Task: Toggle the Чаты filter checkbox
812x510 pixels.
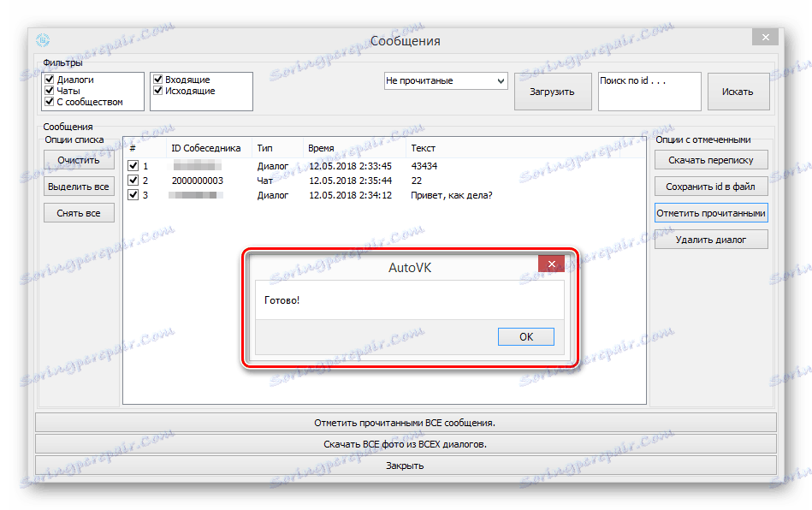Action: click(50, 90)
